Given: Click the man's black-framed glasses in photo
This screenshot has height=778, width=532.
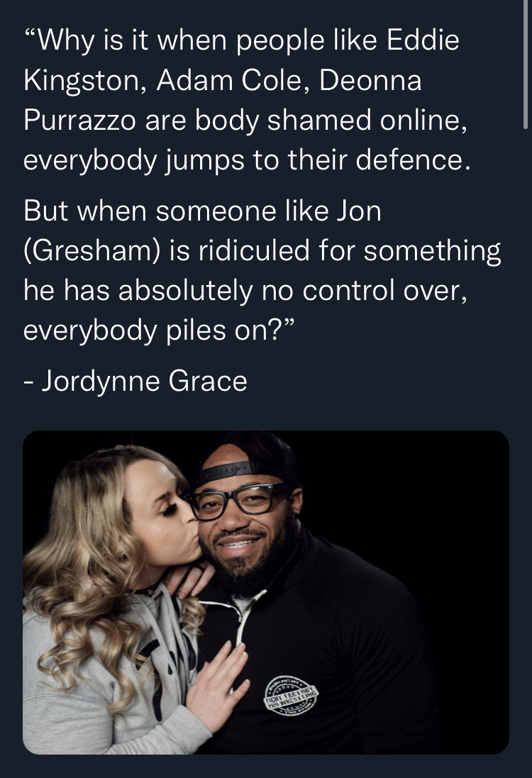Looking at the screenshot, I should (x=239, y=501).
